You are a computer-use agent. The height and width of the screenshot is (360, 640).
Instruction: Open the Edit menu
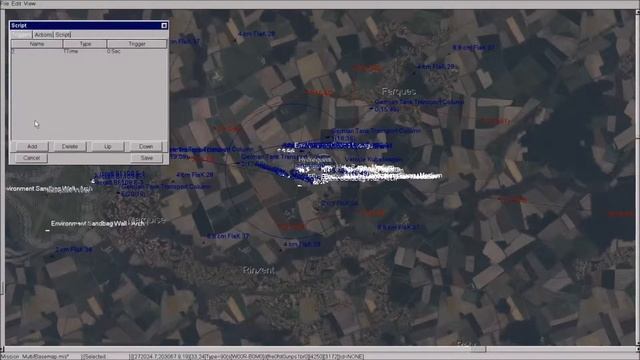pos(16,3)
